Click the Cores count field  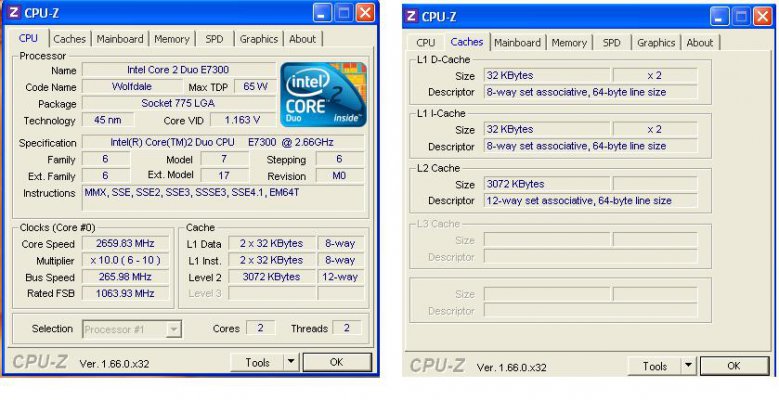[x=260, y=328]
